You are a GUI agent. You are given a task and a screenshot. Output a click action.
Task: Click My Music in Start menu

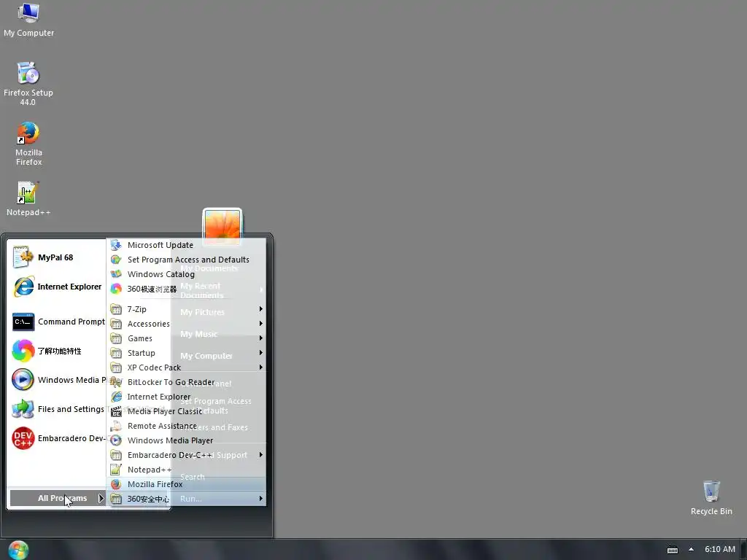pos(198,334)
